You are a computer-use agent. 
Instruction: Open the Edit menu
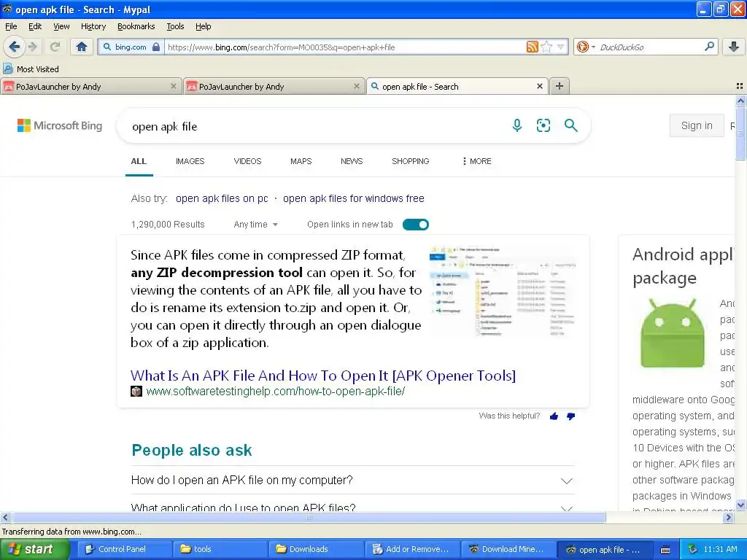pyautogui.click(x=35, y=26)
